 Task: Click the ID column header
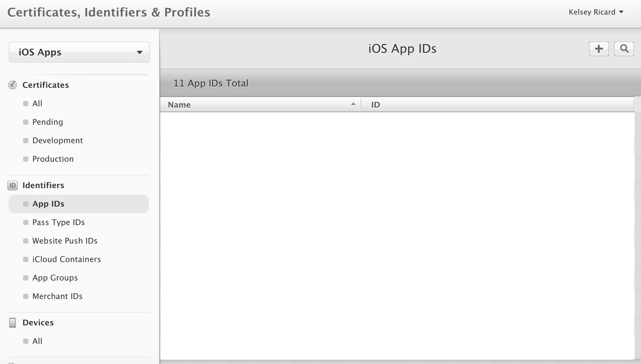(497, 105)
